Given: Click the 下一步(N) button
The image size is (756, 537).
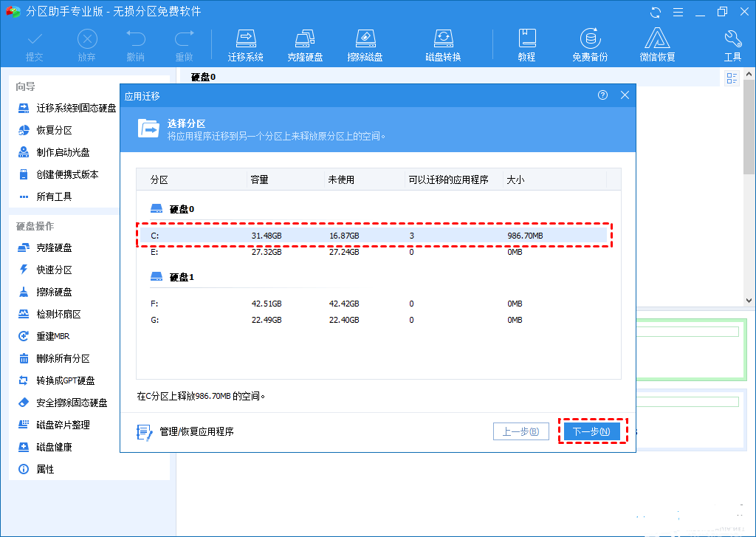Looking at the screenshot, I should coord(593,431).
